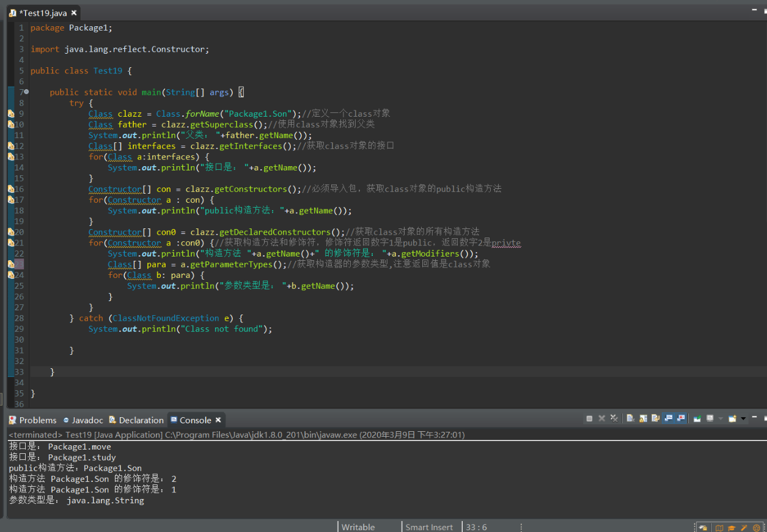Clear the console output

(631, 418)
